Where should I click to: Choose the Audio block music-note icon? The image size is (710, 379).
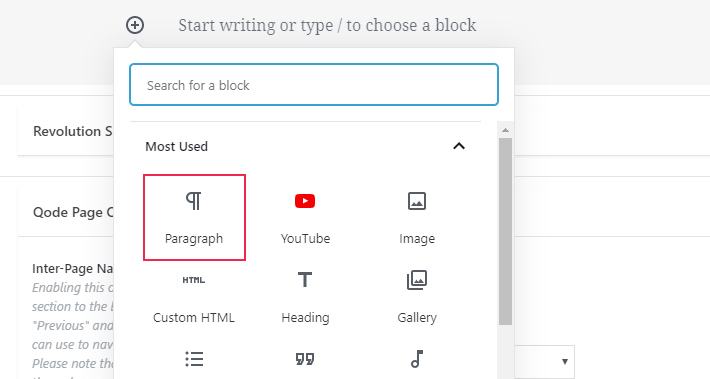[x=417, y=359]
